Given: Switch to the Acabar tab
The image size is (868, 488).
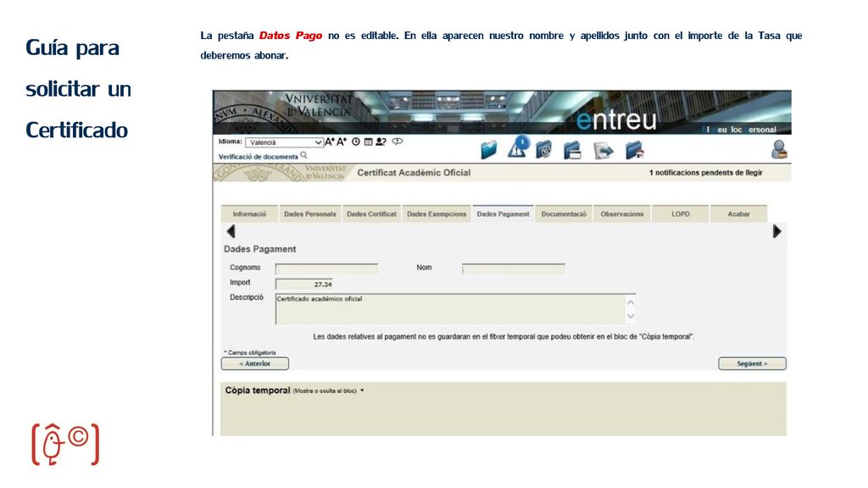Looking at the screenshot, I should 738,214.
